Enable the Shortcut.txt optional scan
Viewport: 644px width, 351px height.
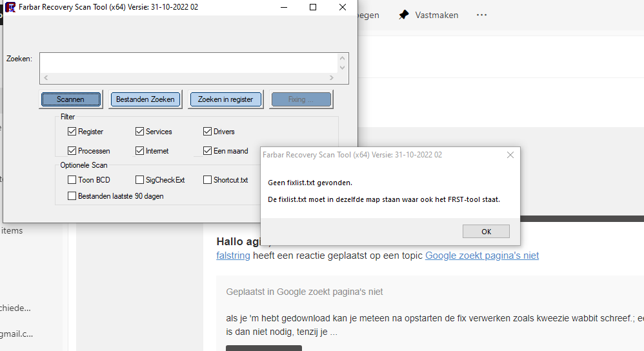(x=207, y=180)
